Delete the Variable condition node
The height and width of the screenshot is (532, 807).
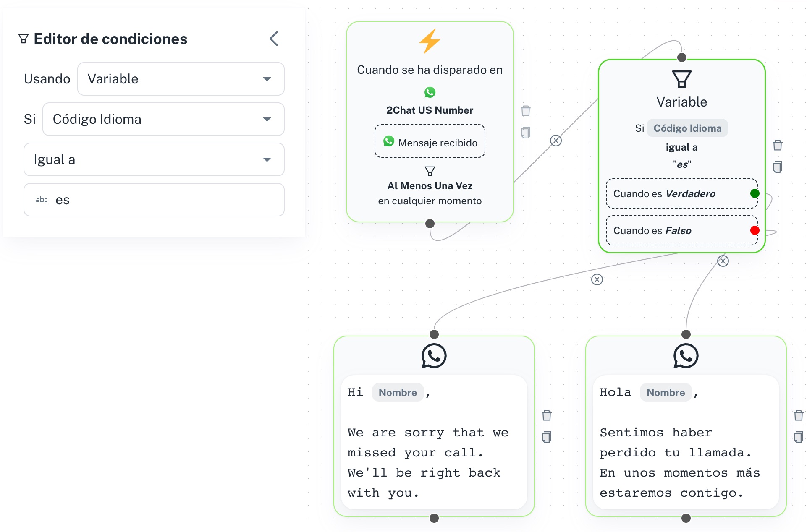(x=777, y=145)
